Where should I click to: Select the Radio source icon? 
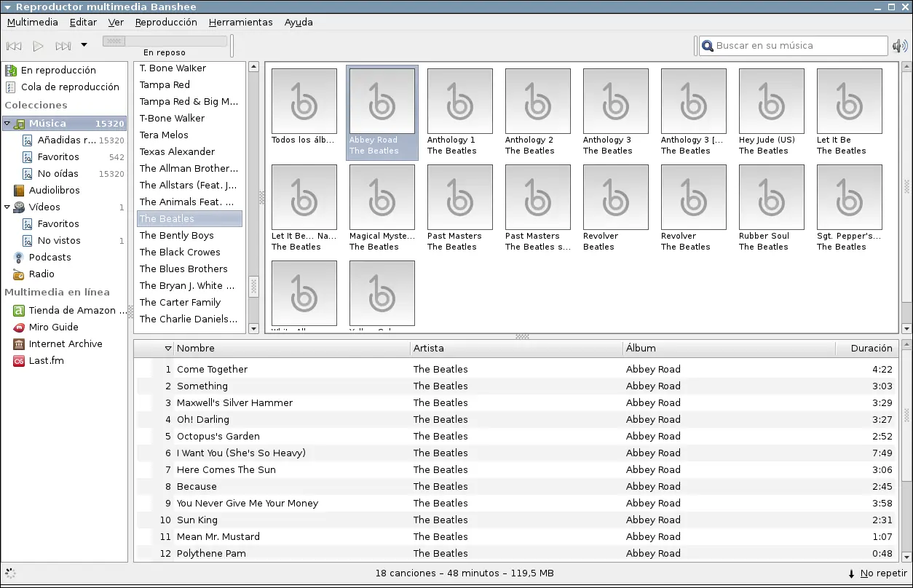[19, 274]
